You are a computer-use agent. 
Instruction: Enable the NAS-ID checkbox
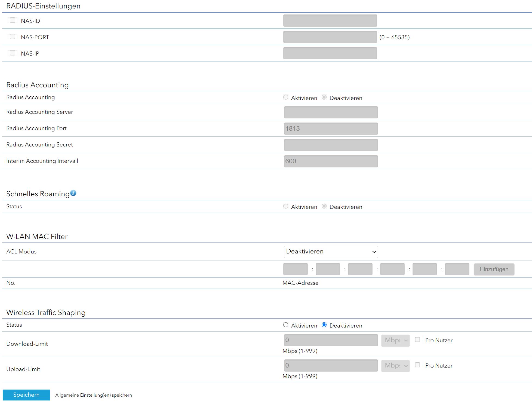tap(13, 20)
